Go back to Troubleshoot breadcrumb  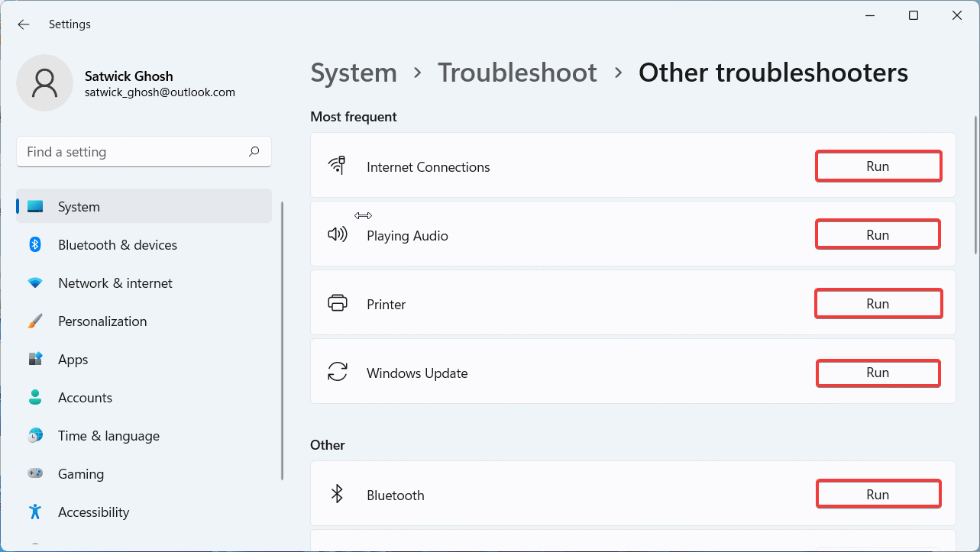(x=517, y=73)
